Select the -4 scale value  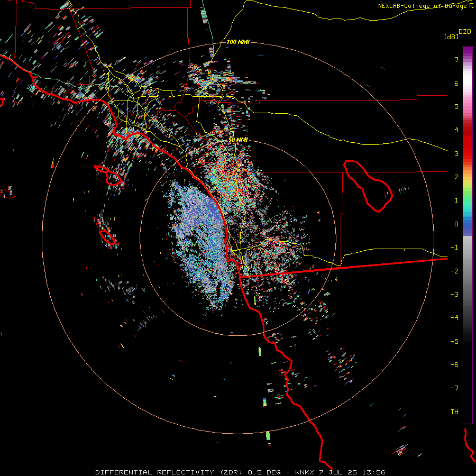pyautogui.click(x=454, y=318)
